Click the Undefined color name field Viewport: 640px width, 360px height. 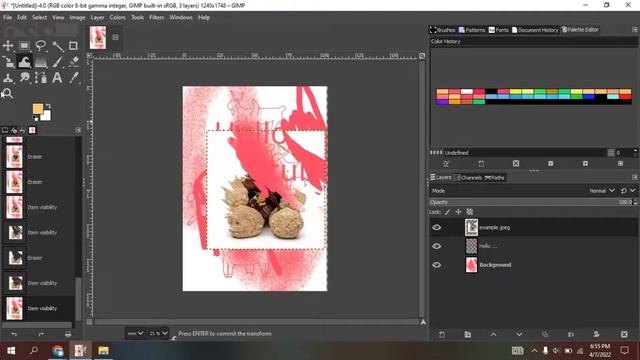[x=524, y=152]
